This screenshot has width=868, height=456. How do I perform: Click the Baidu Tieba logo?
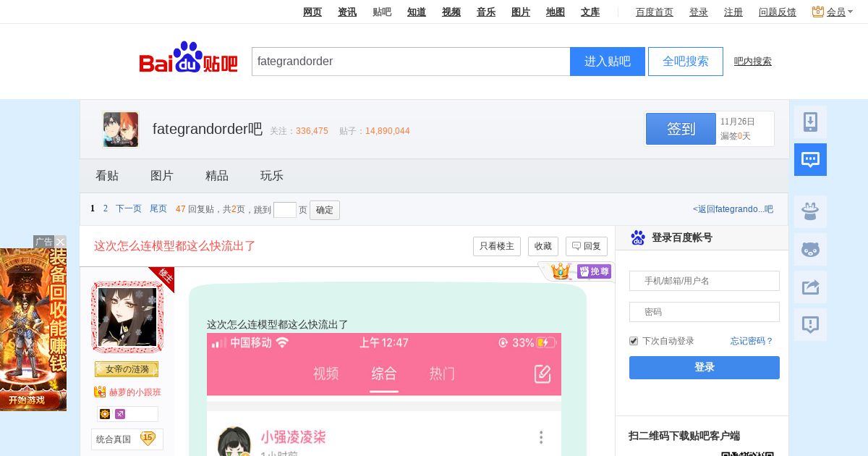[x=188, y=57]
